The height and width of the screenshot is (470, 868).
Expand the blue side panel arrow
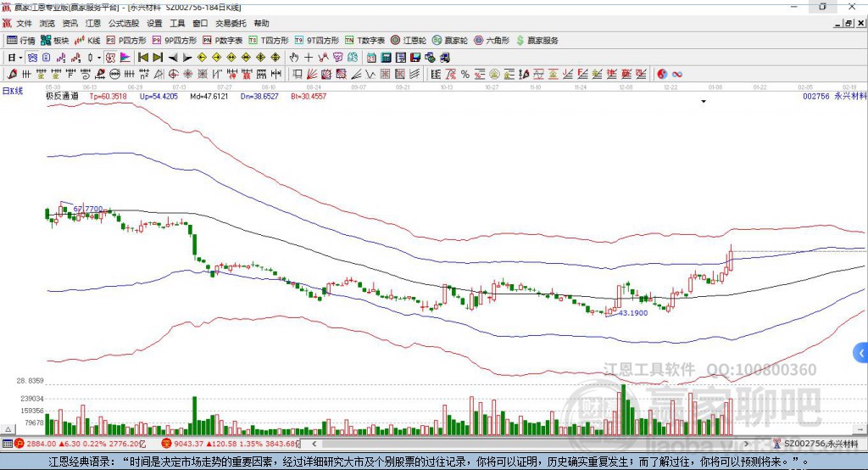point(861,353)
